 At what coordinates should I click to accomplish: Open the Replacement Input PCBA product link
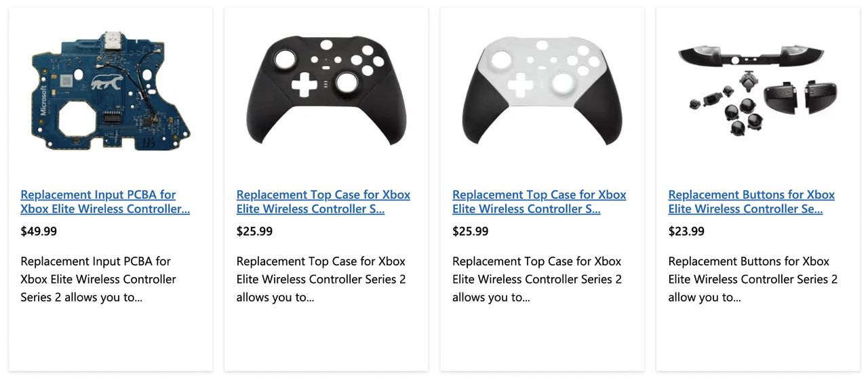pyautogui.click(x=105, y=202)
